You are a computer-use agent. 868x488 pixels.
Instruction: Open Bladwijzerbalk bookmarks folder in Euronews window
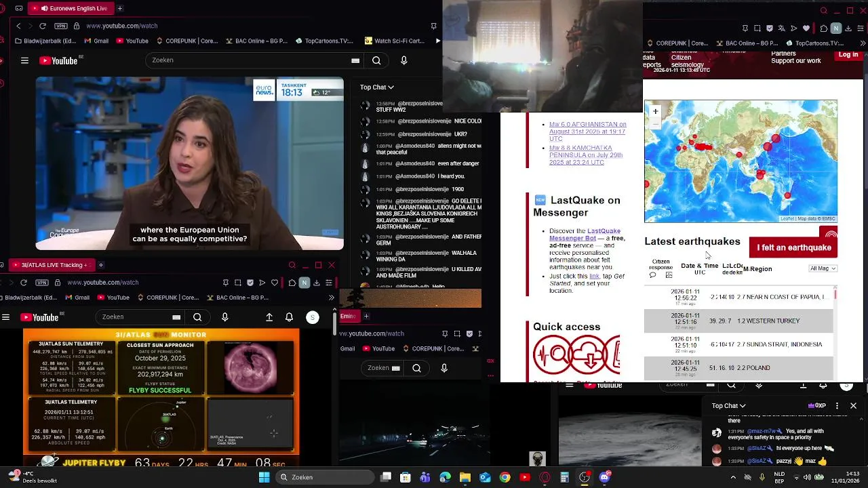(45, 41)
